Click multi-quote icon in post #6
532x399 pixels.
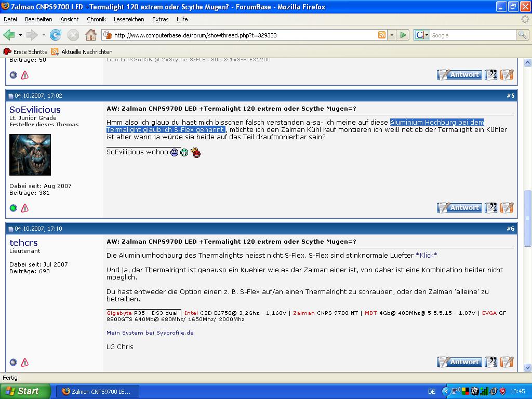[491, 362]
